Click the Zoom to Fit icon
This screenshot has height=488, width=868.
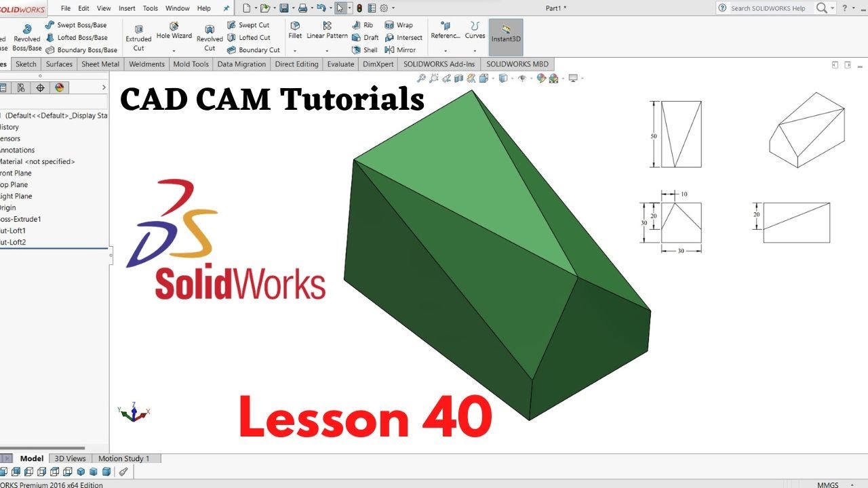point(421,78)
